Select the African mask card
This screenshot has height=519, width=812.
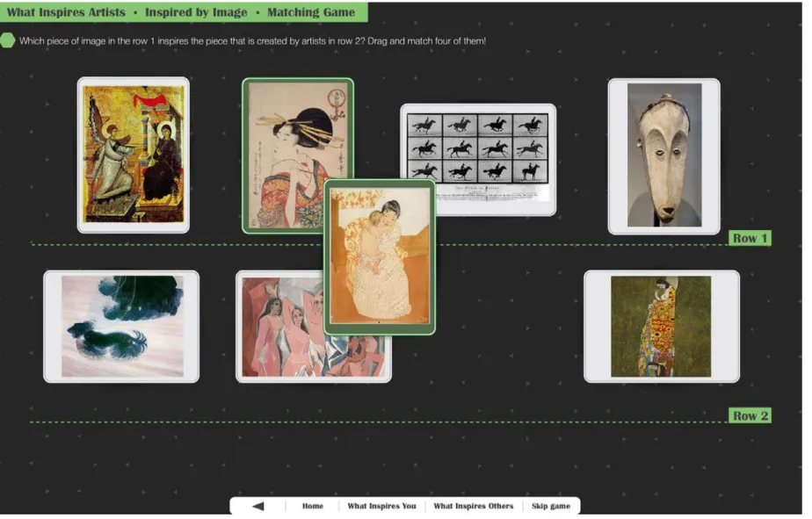(664, 156)
